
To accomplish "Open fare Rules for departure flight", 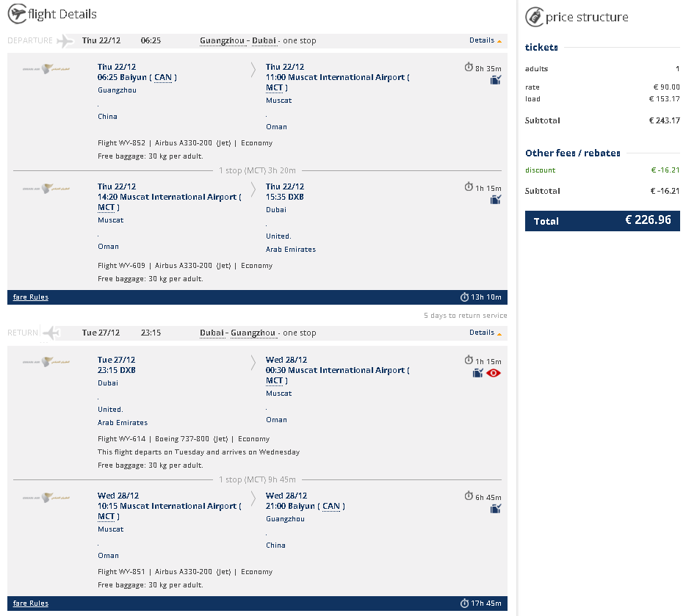I will [x=31, y=297].
